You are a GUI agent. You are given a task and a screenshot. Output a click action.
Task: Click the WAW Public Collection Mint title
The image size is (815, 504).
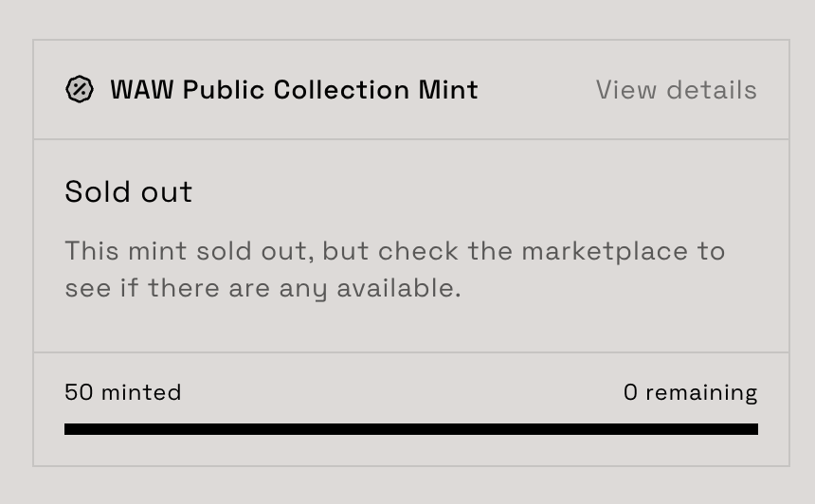[x=294, y=90]
